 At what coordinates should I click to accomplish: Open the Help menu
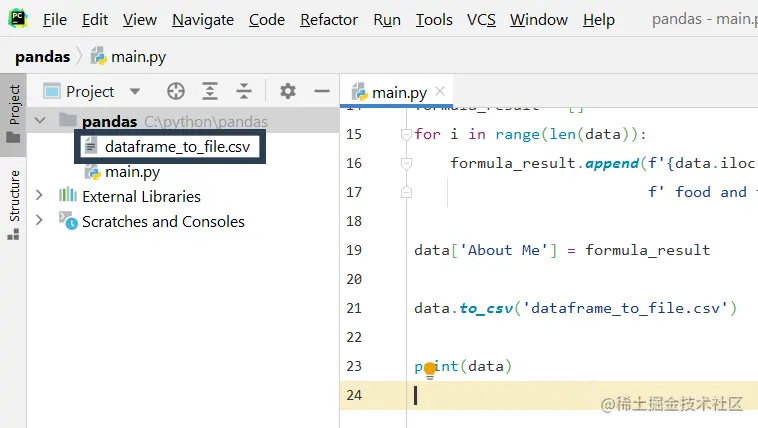pos(598,20)
